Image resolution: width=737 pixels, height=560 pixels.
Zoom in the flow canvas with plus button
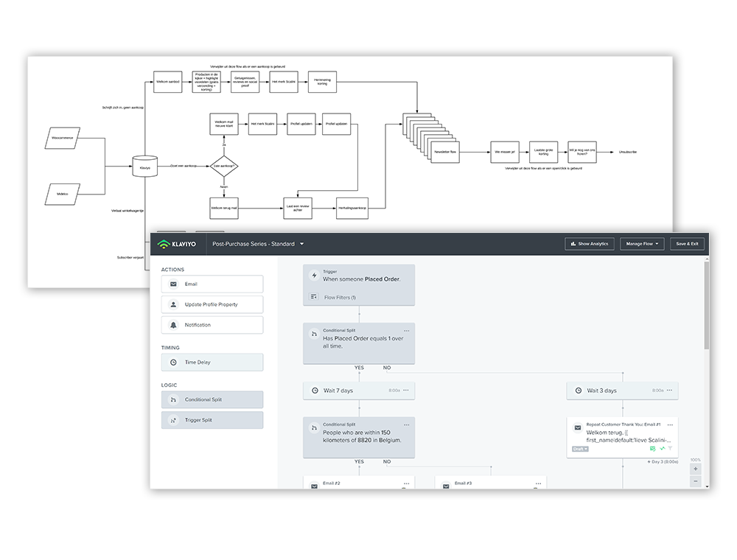pyautogui.click(x=696, y=469)
